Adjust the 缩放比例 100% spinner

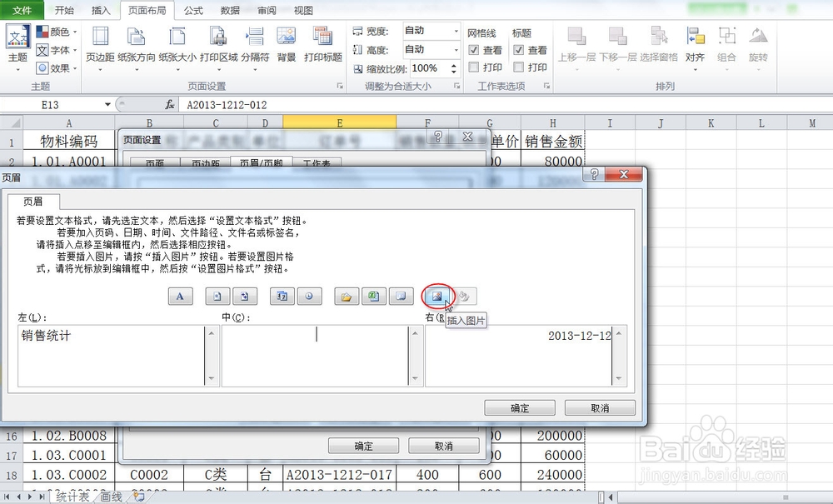[x=453, y=68]
